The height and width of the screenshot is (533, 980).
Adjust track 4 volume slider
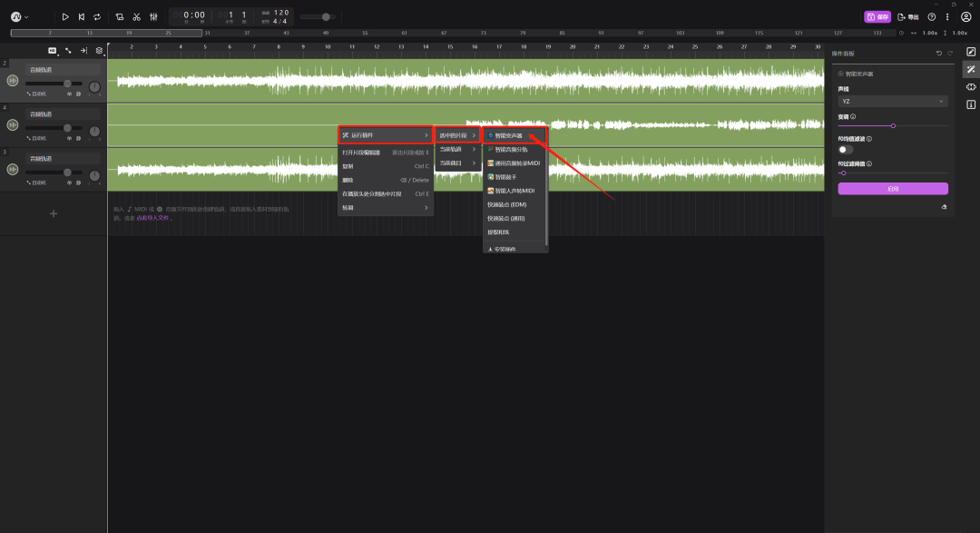(54, 128)
